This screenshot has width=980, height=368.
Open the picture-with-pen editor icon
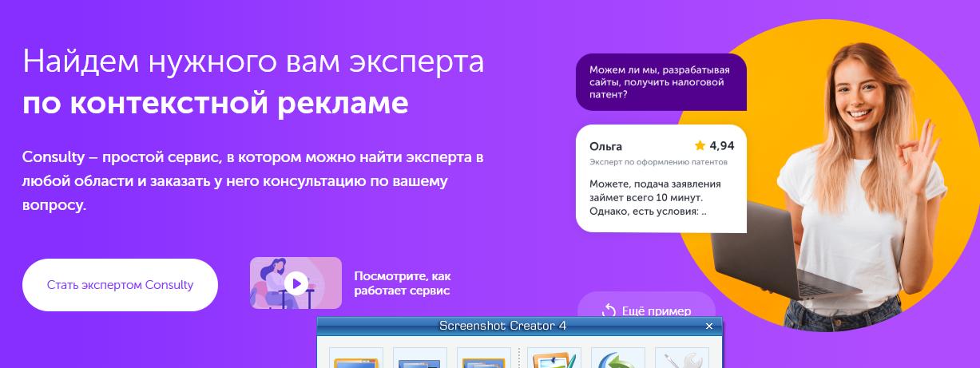pyautogui.click(x=554, y=358)
